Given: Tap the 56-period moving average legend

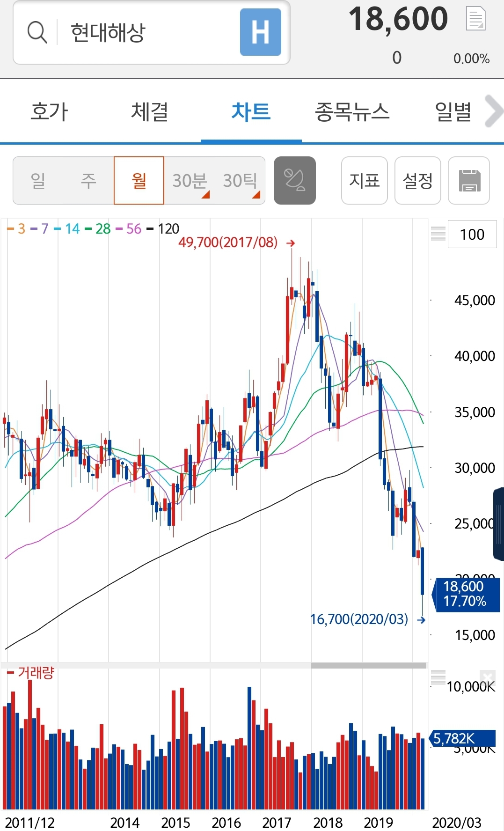Looking at the screenshot, I should coord(129,228).
